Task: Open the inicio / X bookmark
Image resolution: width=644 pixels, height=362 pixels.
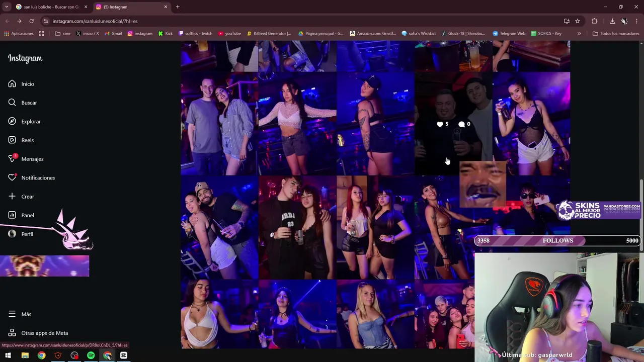Action: (87, 34)
